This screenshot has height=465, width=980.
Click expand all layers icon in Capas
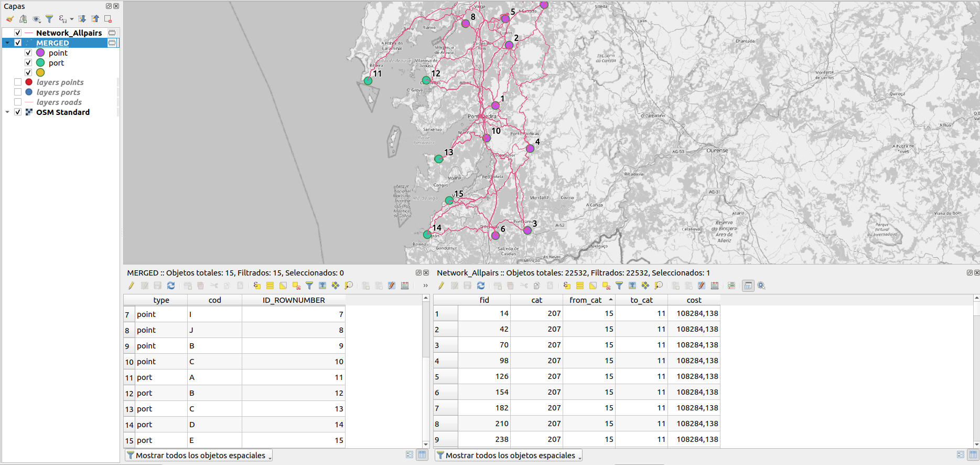tap(82, 19)
